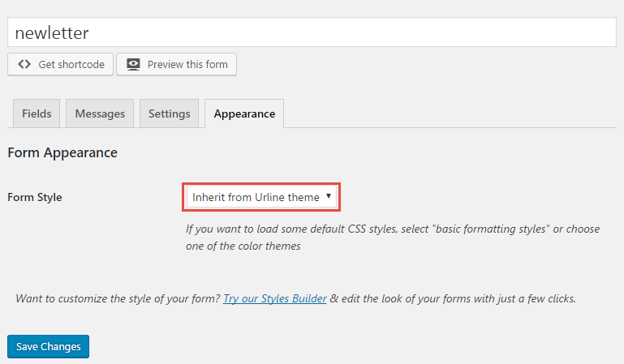
Task: Click the Form Style label
Action: [35, 198]
